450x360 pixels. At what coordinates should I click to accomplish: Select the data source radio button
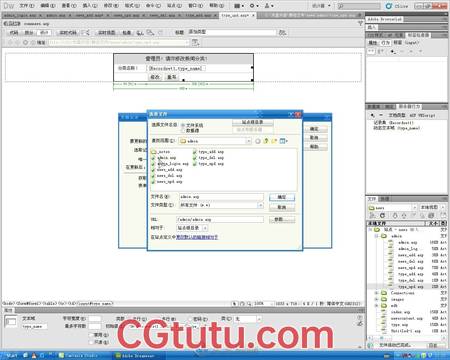click(x=183, y=130)
